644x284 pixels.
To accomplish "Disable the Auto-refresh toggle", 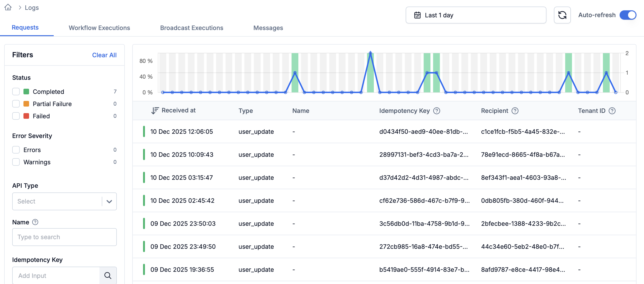I will [x=628, y=15].
